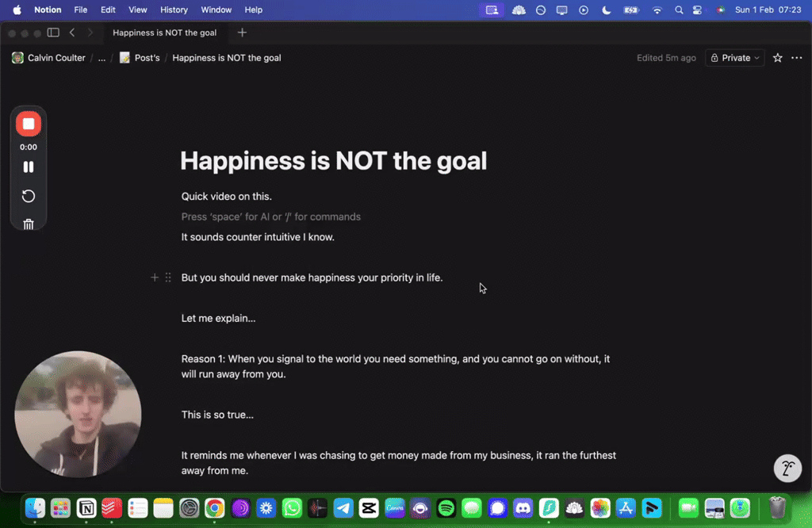
Task: Click the recording tool icon at bottom right
Action: [x=787, y=468]
